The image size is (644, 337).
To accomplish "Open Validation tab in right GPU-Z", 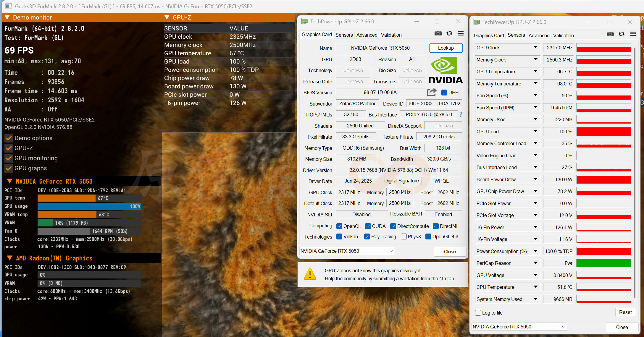I will 563,35.
